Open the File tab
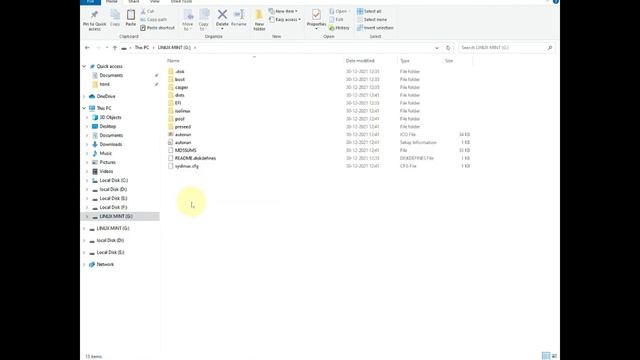The image size is (640, 360). (x=90, y=2)
